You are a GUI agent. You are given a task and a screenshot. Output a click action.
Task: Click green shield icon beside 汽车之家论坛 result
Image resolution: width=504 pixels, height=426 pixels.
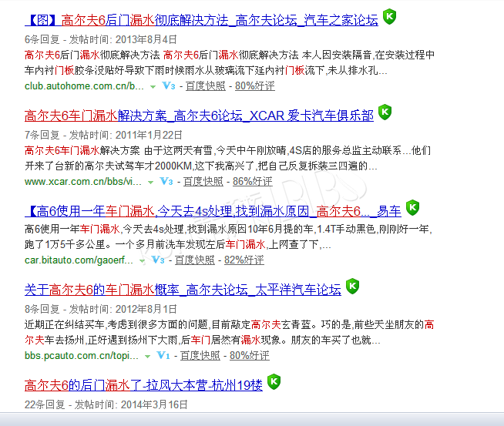point(389,17)
